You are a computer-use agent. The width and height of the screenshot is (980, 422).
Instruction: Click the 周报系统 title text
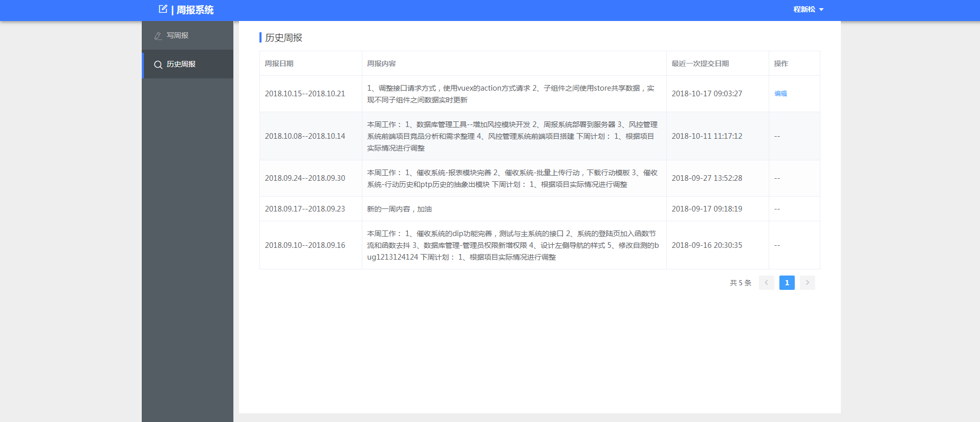pyautogui.click(x=195, y=10)
